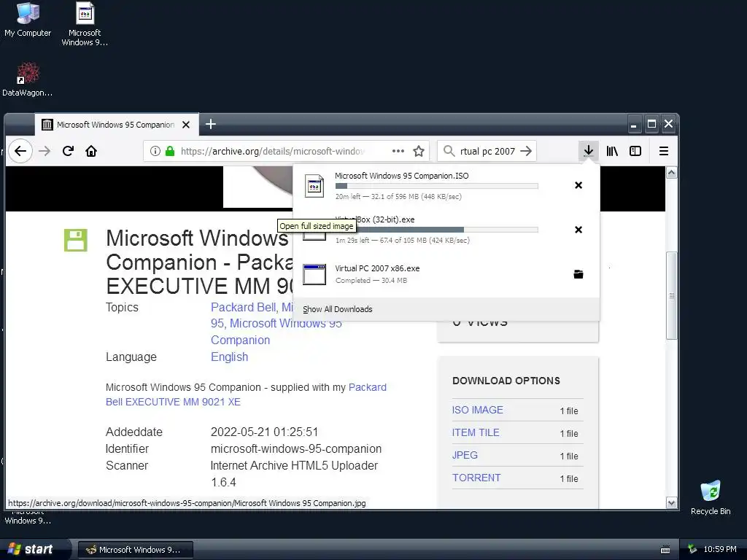Open the TORRENT download option
Screen dimensions: 747x560
tap(476, 478)
